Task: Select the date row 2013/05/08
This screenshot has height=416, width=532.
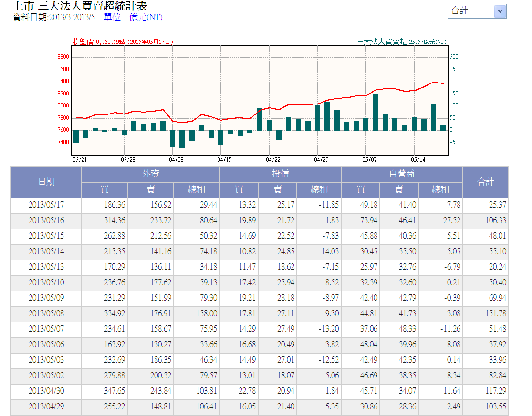Action: pyautogui.click(x=46, y=313)
